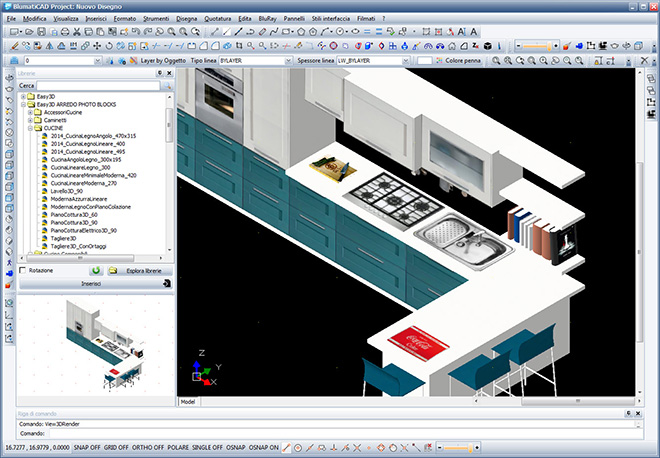Viewport: 660px width, 458px height.
Task: Click the orange slider in the toolbar
Action: click(x=535, y=46)
